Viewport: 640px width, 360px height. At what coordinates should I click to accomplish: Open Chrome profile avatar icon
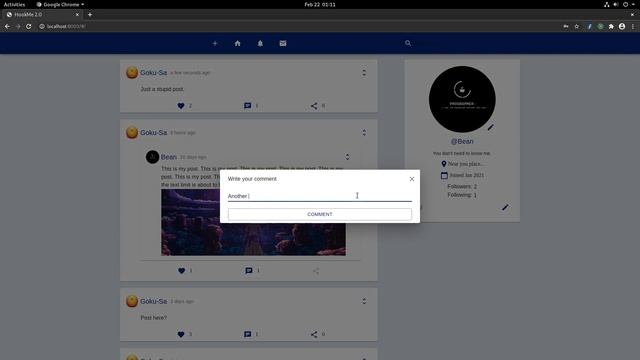point(622,26)
